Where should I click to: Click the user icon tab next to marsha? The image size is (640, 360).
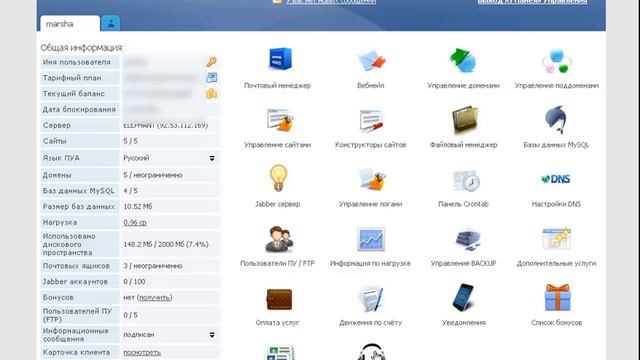[111, 23]
